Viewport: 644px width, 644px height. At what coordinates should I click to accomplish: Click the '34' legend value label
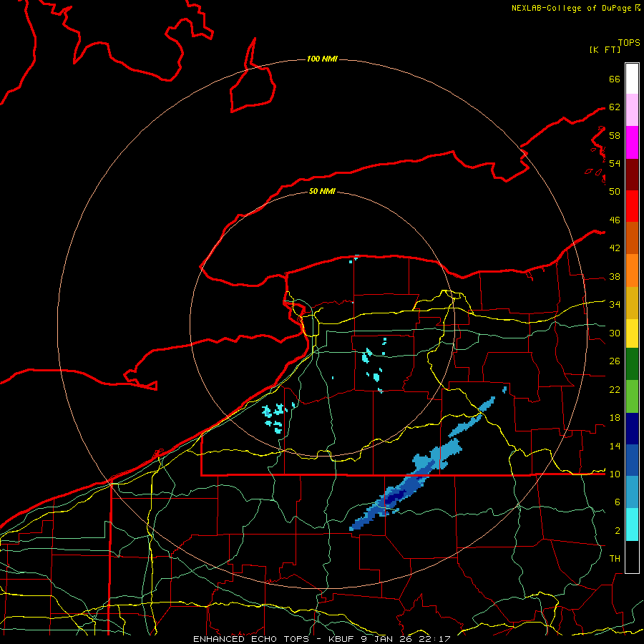coord(615,305)
